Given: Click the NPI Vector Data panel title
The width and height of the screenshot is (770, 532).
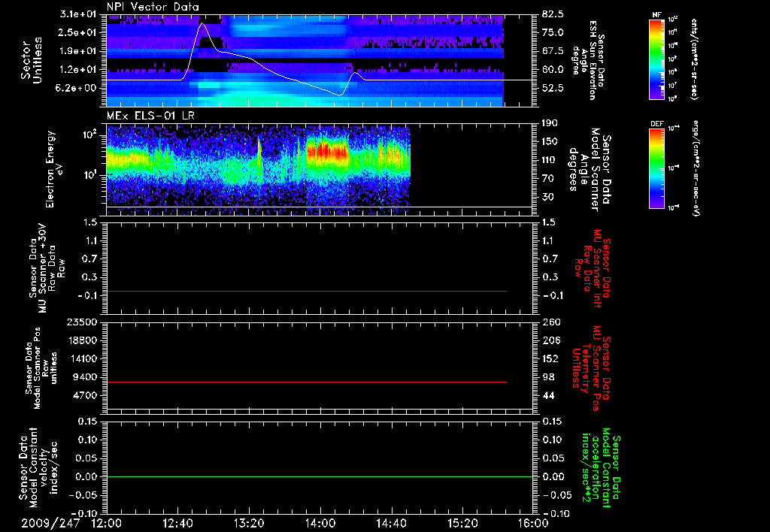Looking at the screenshot, I should tap(153, 7).
